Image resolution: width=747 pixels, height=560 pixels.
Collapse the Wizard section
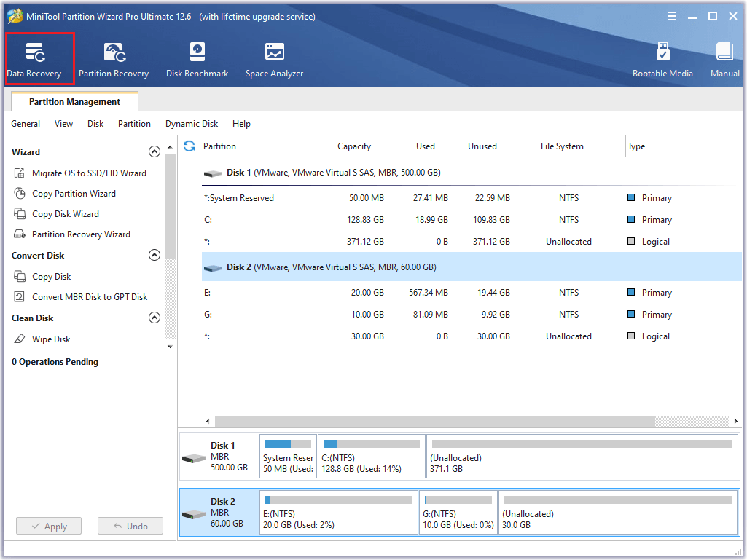pyautogui.click(x=155, y=151)
